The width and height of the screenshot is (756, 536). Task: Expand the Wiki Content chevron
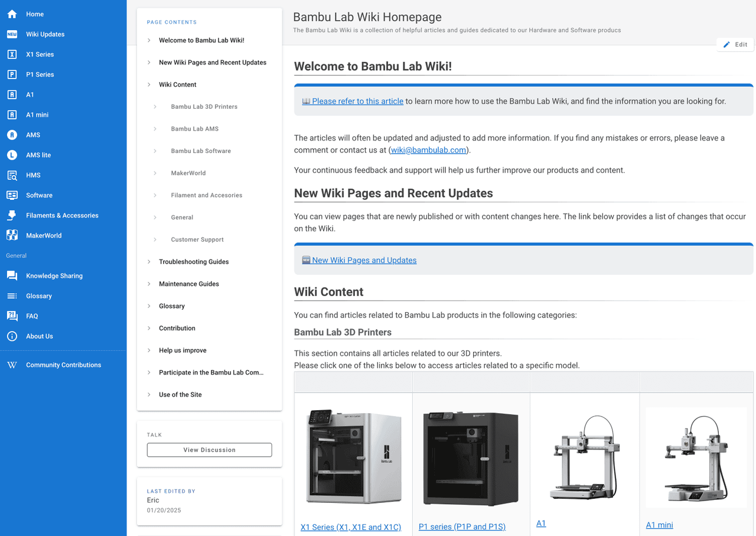pyautogui.click(x=149, y=85)
